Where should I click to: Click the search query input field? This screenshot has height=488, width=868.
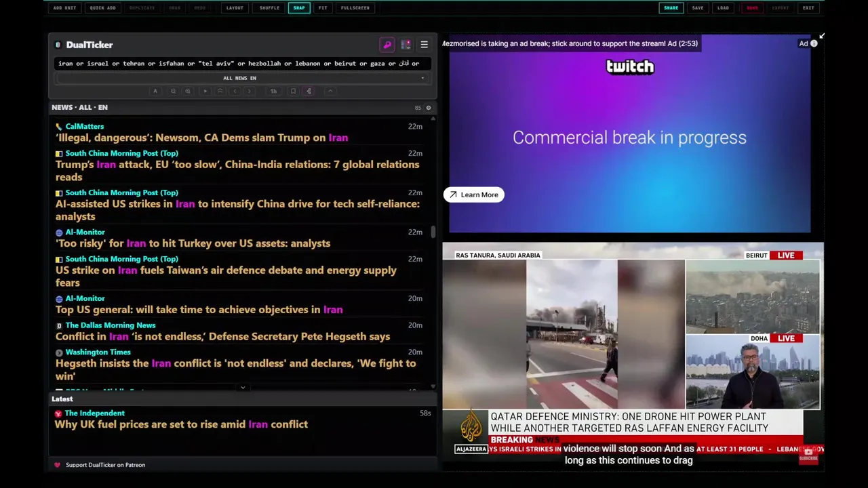(x=242, y=63)
